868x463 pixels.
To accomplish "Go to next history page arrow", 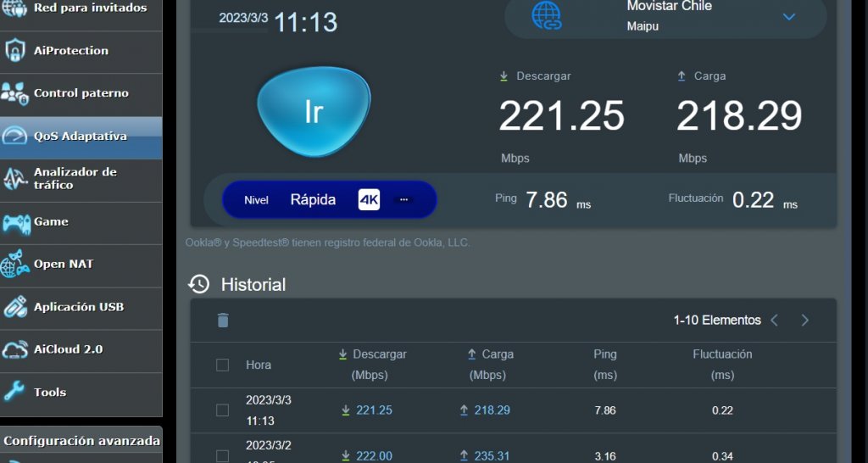I will tap(805, 320).
